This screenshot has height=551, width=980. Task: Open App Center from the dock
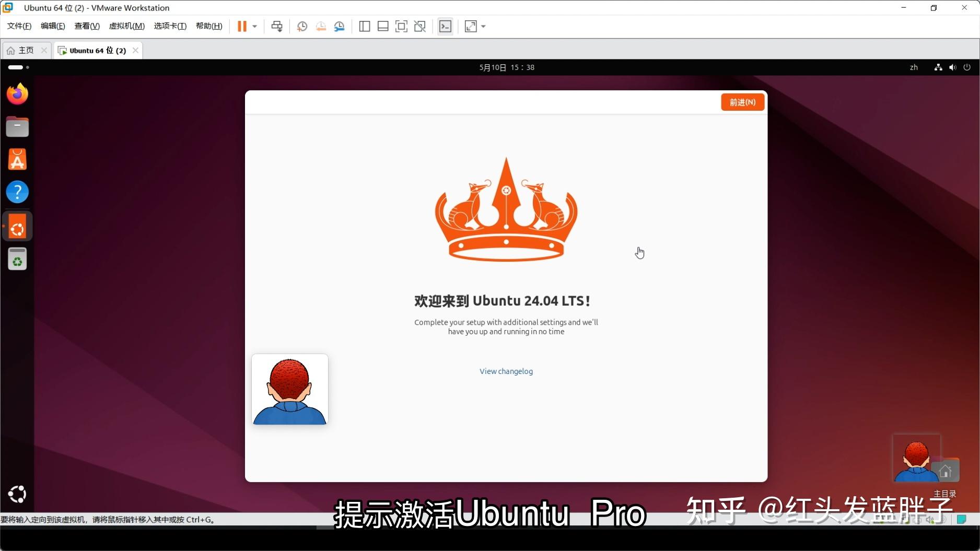pos(17,160)
